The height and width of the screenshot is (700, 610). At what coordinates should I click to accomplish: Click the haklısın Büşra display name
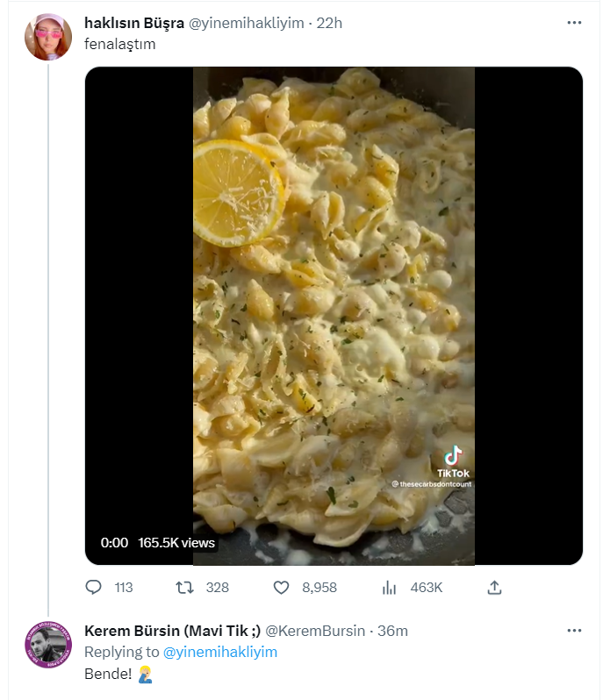pos(134,23)
